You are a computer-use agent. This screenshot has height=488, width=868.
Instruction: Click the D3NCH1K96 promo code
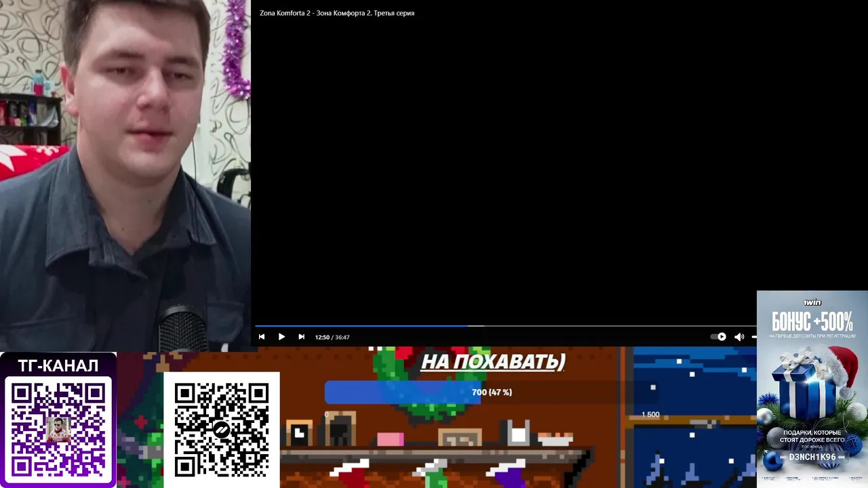[x=812, y=457]
